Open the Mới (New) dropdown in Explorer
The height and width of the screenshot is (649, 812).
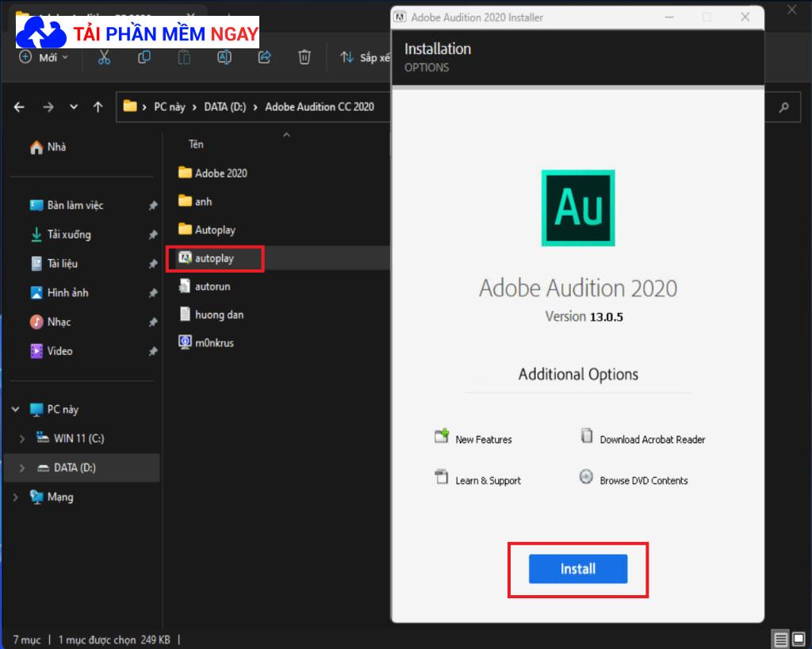44,57
